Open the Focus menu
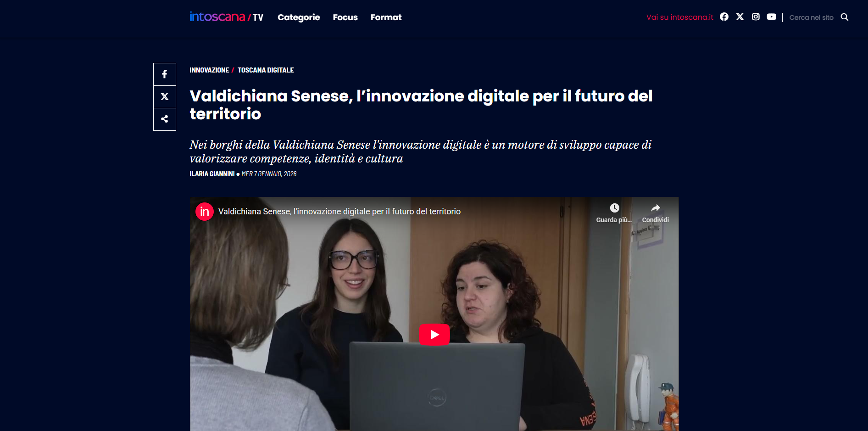The image size is (868, 431). pyautogui.click(x=345, y=17)
